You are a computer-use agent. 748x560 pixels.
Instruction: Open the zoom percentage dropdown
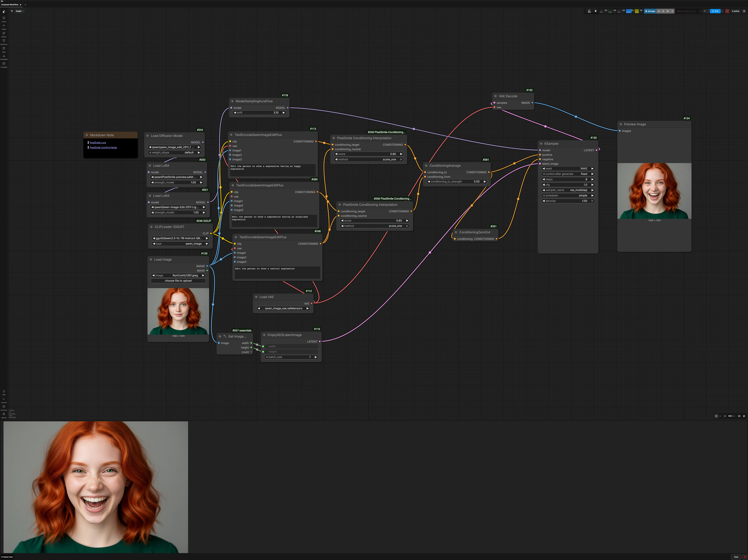pyautogui.click(x=732, y=416)
